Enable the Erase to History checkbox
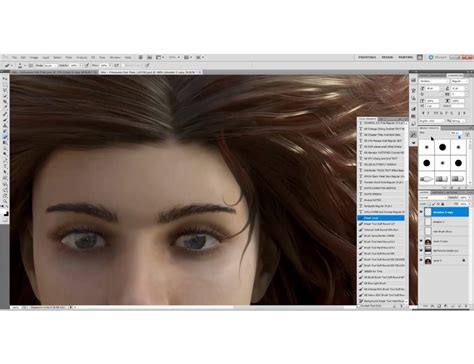The height and width of the screenshot is (364, 474). [x=123, y=65]
